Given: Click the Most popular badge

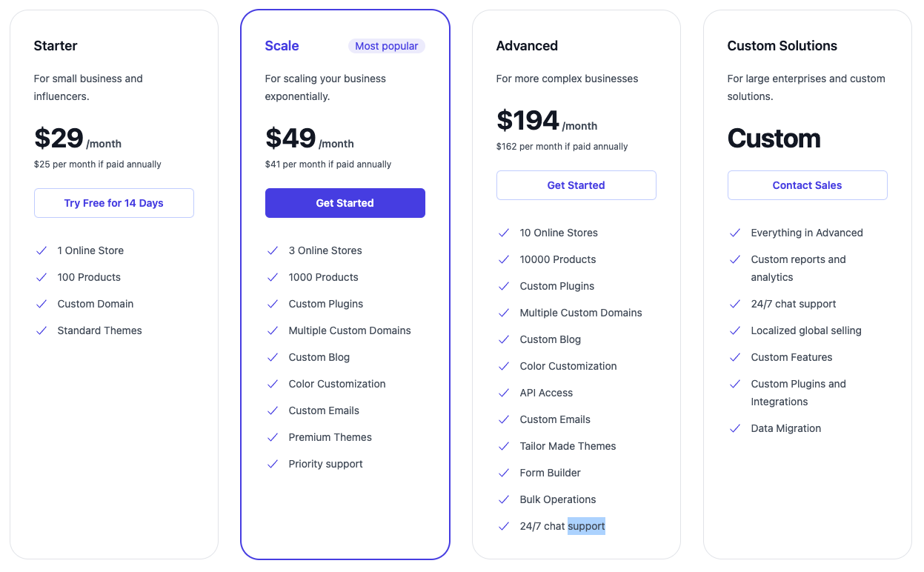Looking at the screenshot, I should pyautogui.click(x=386, y=46).
